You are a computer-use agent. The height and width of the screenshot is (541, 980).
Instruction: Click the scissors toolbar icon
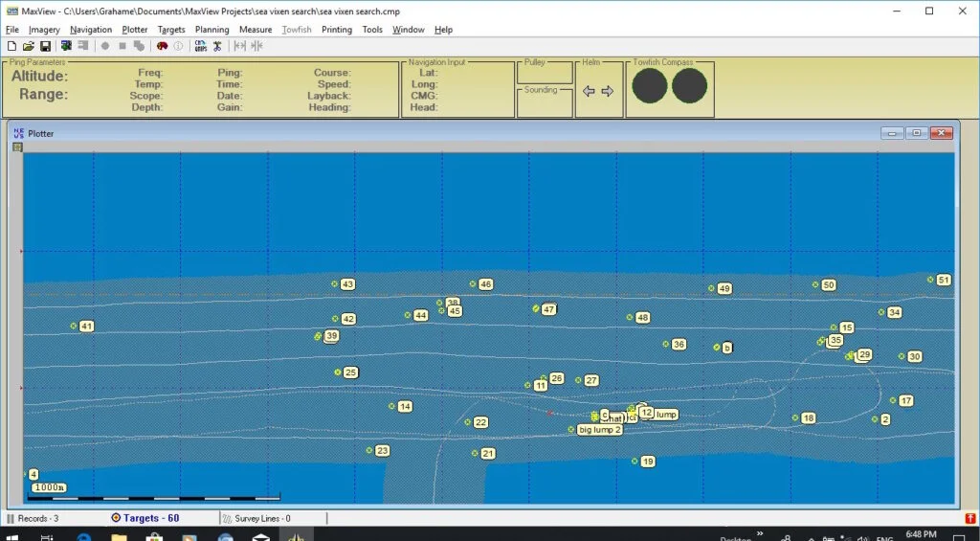217,46
